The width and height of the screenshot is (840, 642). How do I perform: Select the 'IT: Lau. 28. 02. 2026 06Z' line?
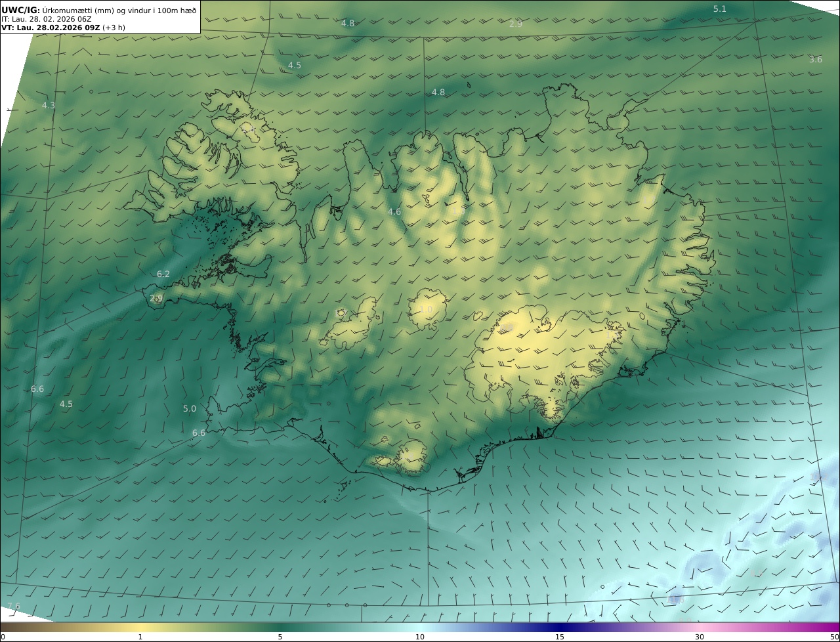47,20
